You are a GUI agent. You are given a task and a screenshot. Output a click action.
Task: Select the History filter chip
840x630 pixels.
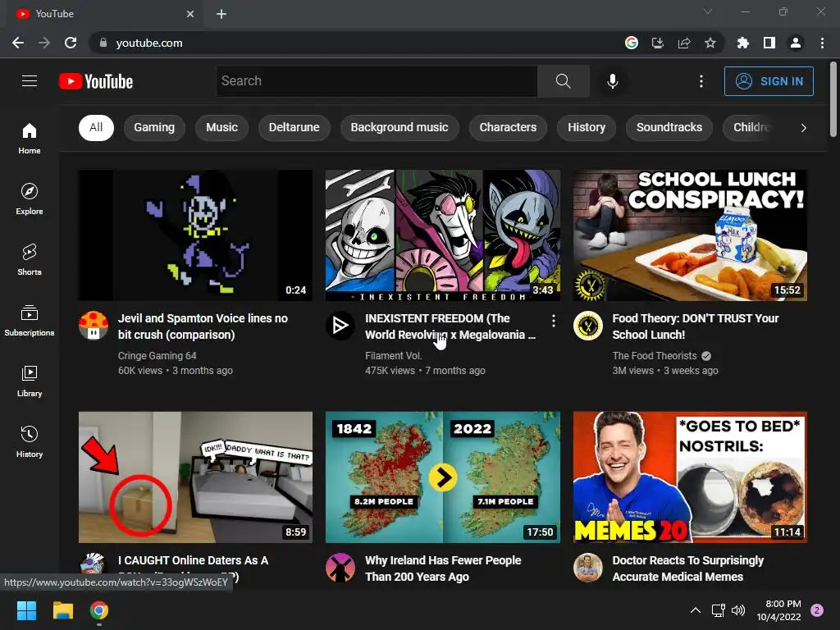(x=587, y=127)
